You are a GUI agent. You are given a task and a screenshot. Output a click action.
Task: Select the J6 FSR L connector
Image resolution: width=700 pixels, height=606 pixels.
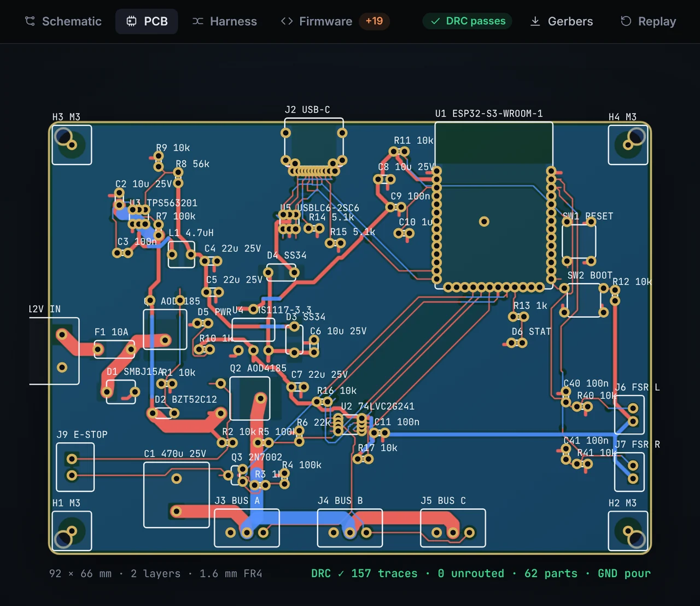[x=629, y=415]
